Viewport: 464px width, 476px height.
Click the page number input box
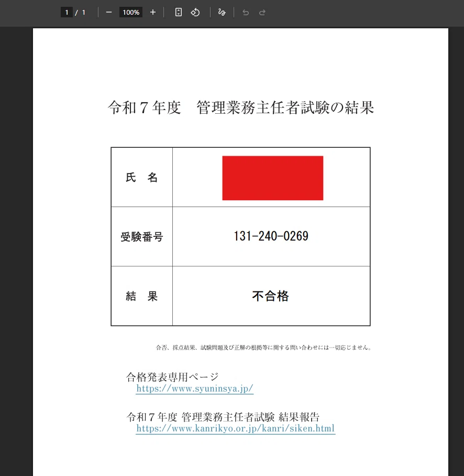[67, 13]
